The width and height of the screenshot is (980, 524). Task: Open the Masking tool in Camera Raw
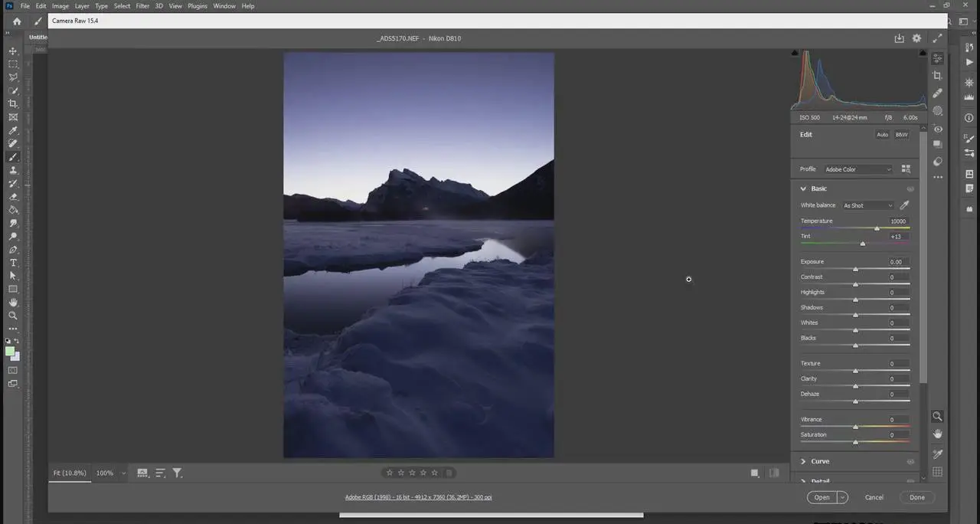coord(937,110)
